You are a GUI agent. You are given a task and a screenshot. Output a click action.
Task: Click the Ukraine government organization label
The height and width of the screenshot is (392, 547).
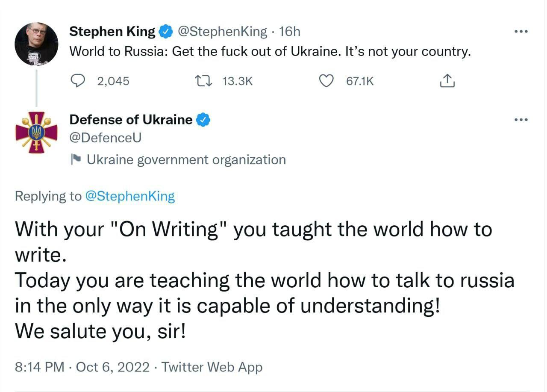[186, 160]
